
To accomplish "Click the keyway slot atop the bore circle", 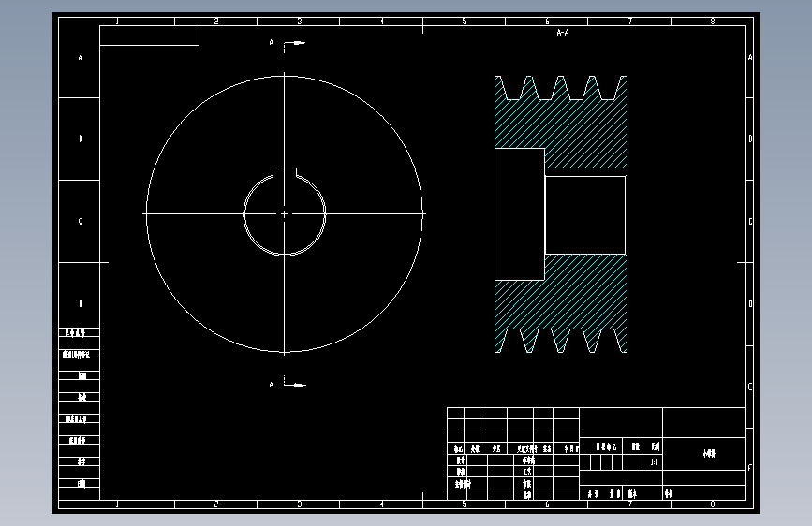I will click(285, 173).
